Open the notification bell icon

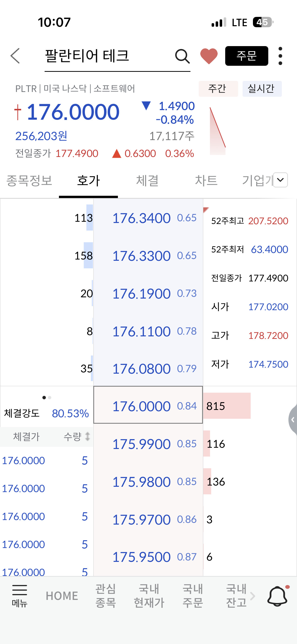pyautogui.click(x=277, y=596)
